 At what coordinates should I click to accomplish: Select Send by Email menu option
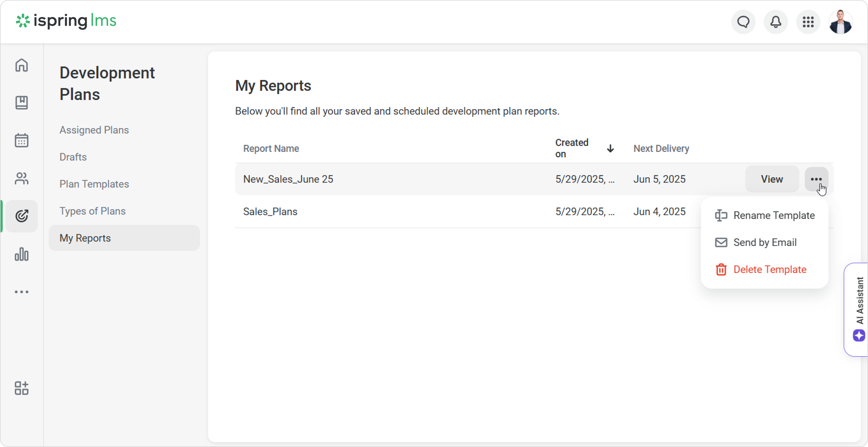click(764, 242)
